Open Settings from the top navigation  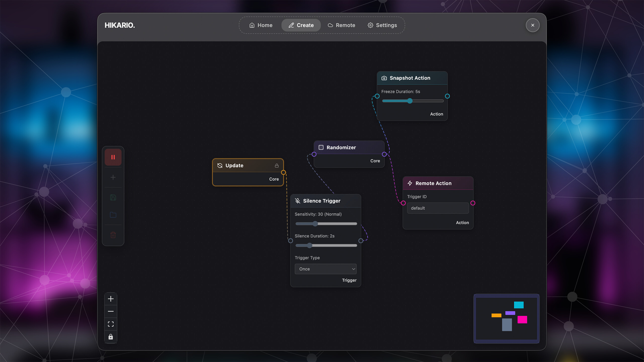point(382,25)
